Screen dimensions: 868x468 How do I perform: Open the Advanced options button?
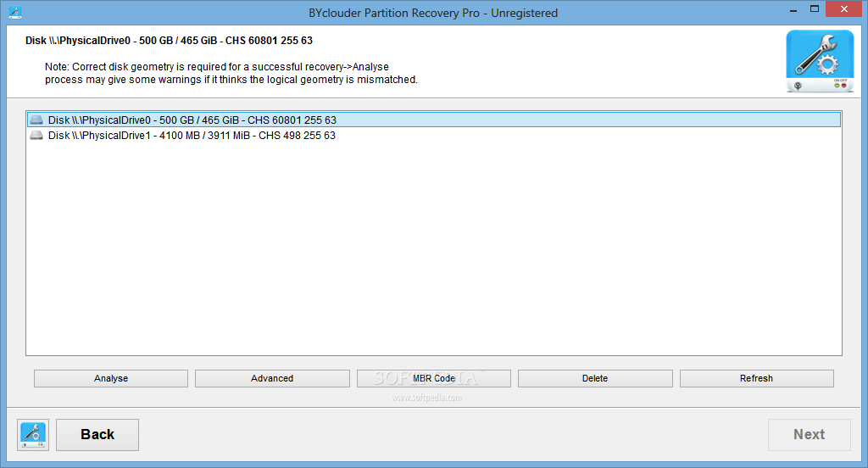pyautogui.click(x=272, y=378)
